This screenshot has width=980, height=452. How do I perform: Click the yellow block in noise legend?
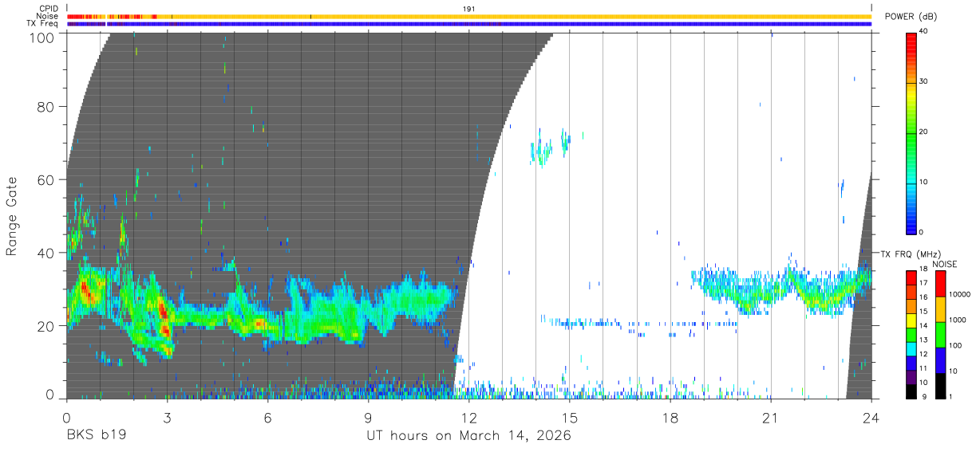(x=939, y=309)
